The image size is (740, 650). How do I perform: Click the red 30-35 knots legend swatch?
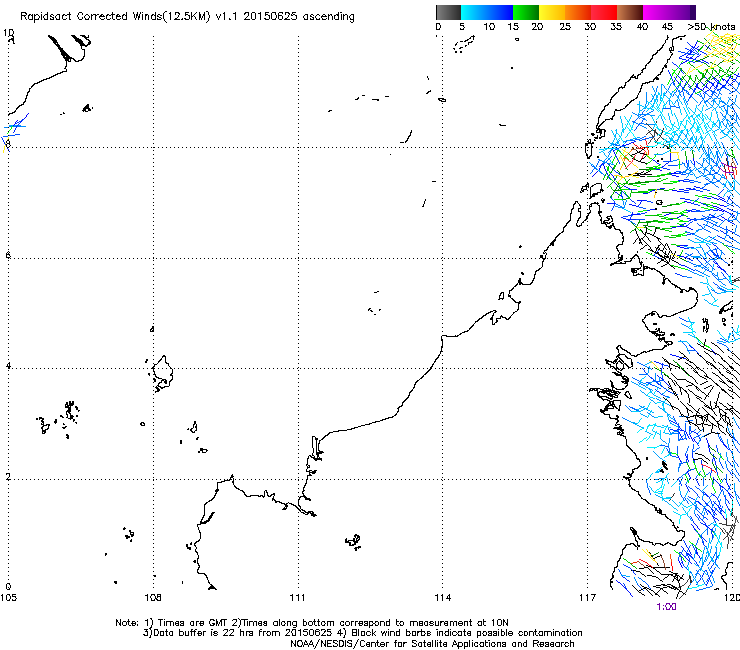point(604,12)
